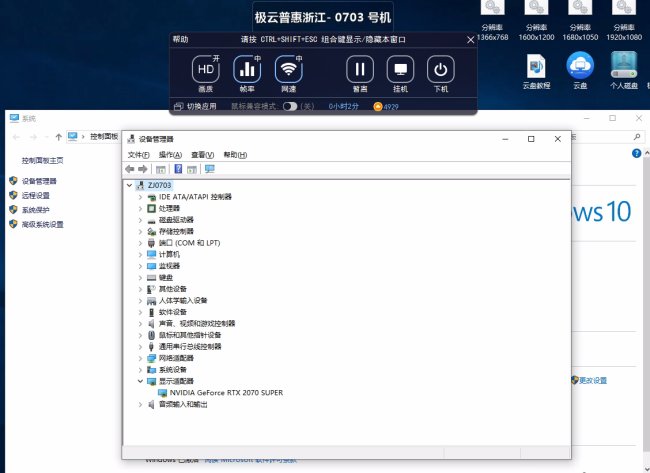The width and height of the screenshot is (650, 473).
Task: Click the back arrow in Device Manager toolbar
Action: pyautogui.click(x=130, y=169)
